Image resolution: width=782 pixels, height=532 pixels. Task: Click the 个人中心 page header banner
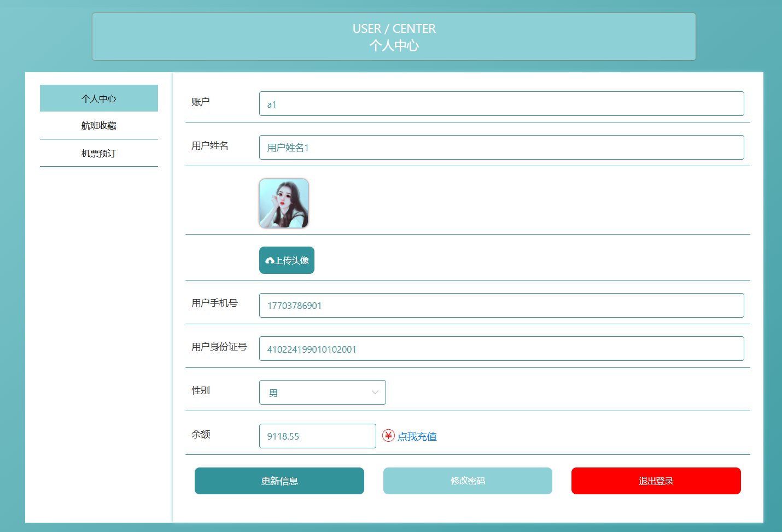pos(394,37)
